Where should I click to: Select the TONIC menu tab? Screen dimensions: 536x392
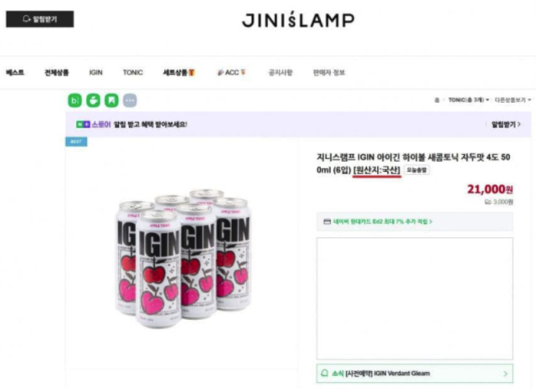(132, 73)
